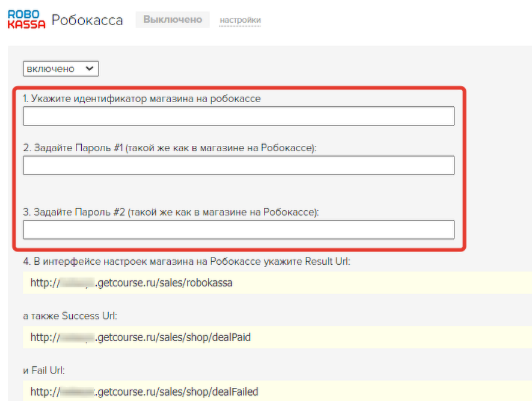Click the 'Задайте Пароль #2' label
Image resolution: width=532 pixels, height=401 pixels.
(171, 212)
